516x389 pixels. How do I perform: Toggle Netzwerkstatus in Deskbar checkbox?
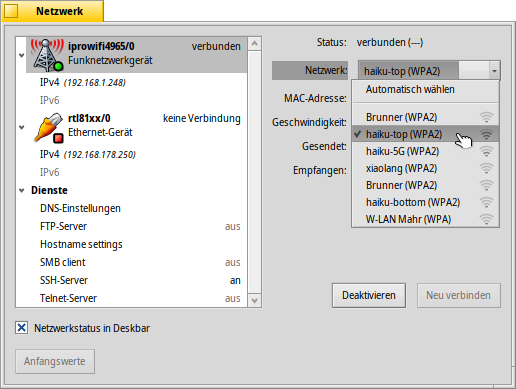[x=22, y=328]
